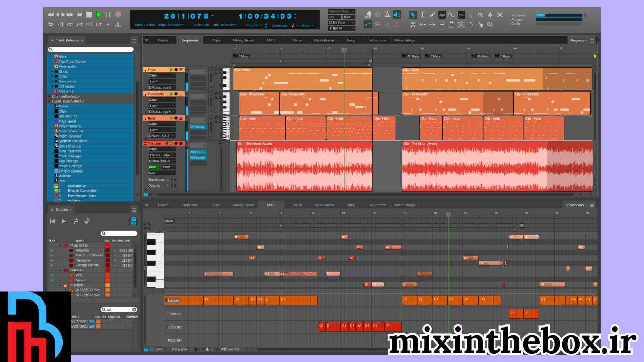Select The Moon Awake in Track Selector

click(72, 62)
